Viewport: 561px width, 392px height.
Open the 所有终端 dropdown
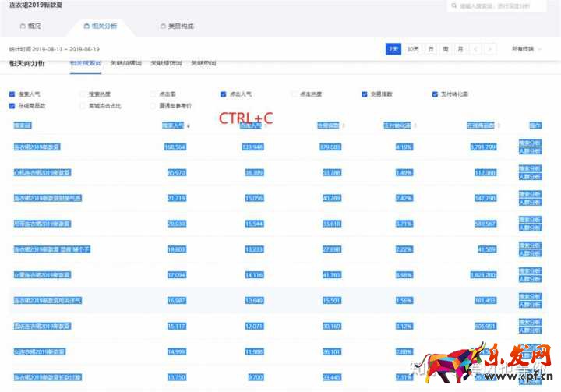[x=527, y=49]
